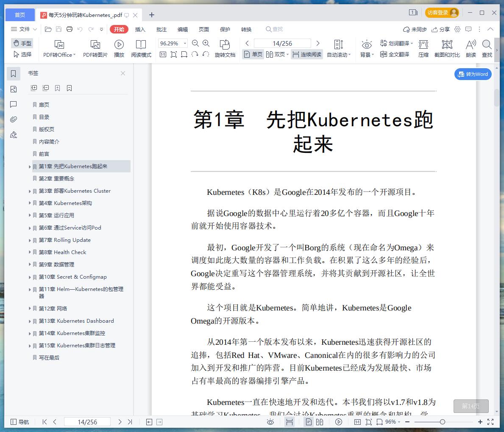The height and width of the screenshot is (432, 504).
Task: Toggle the navigation pane (导航)
Action: click(x=19, y=422)
